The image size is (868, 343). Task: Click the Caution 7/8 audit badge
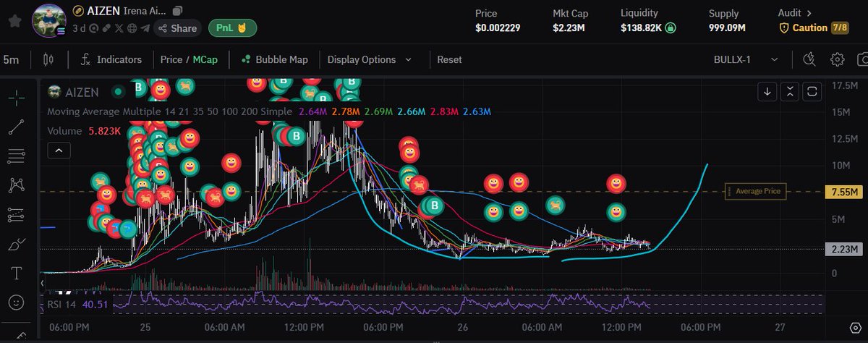[814, 27]
